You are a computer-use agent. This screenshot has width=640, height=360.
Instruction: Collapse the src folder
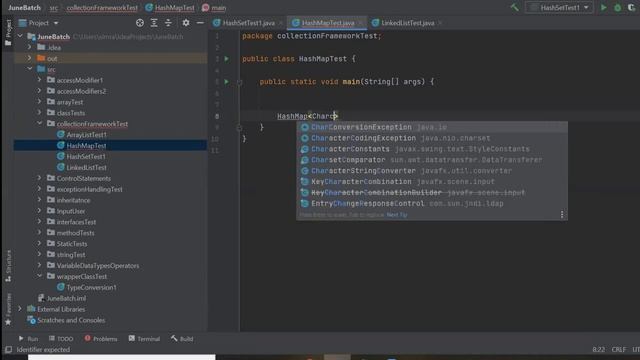[x=29, y=69]
